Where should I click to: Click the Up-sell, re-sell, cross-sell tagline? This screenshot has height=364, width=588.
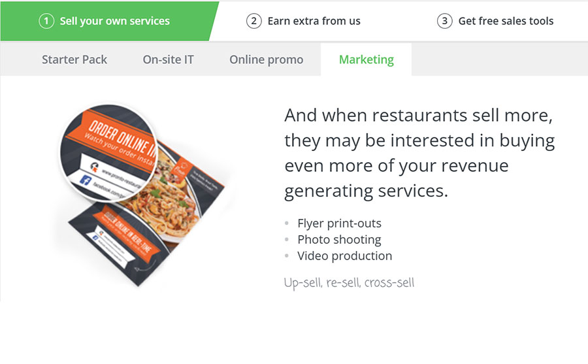pos(349,283)
